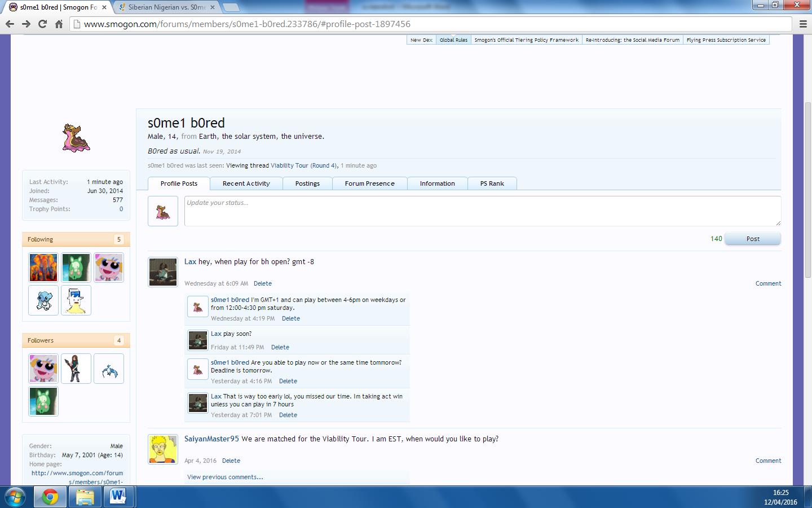Delete the Yesterday 4:16 PM comment
This screenshot has width=812, height=508.
[288, 381]
